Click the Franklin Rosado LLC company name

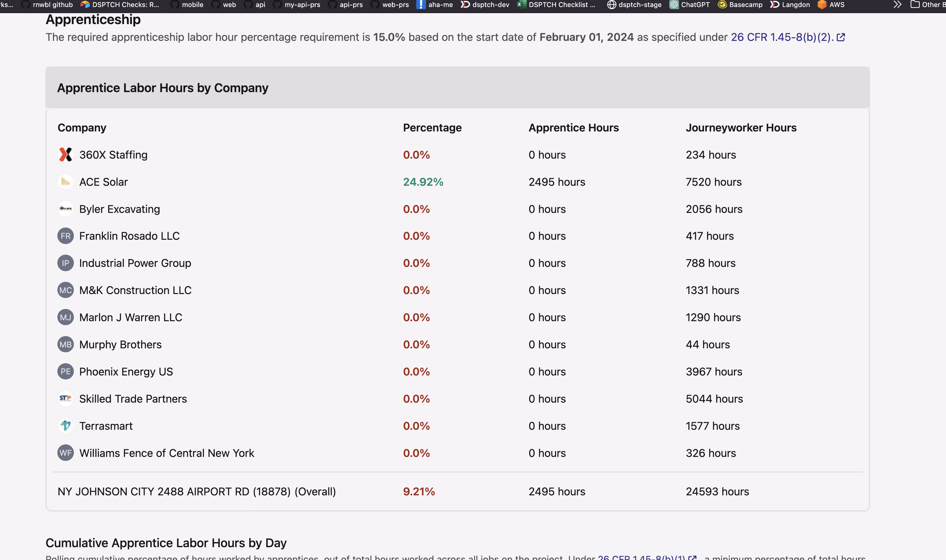129,236
